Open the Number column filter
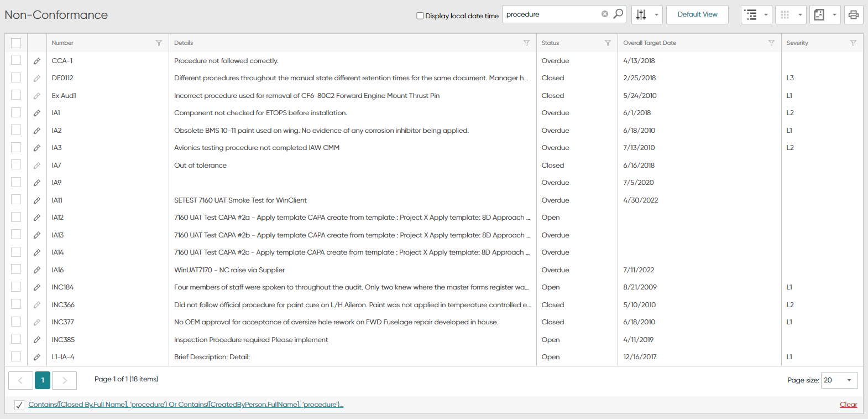This screenshot has height=419, width=868. pos(159,43)
